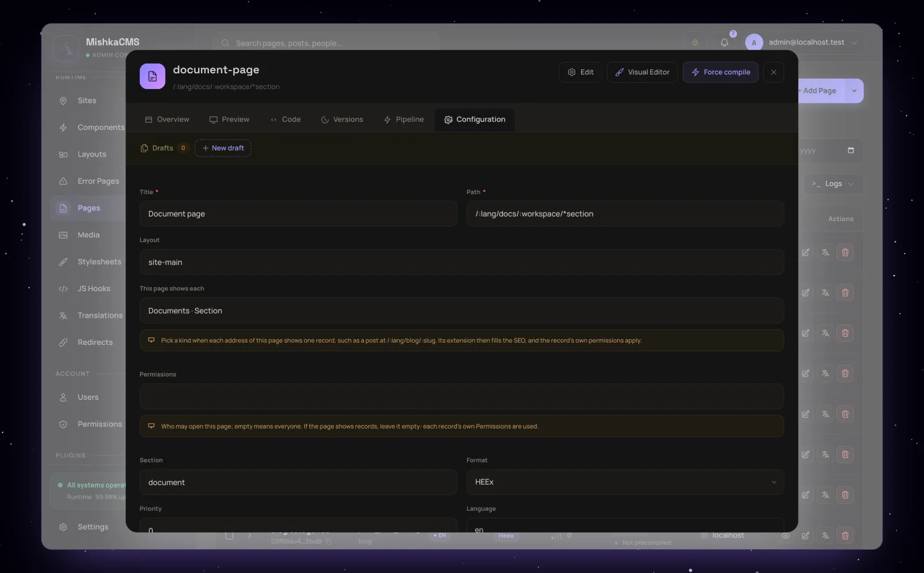924x573 pixels.
Task: Open Stylesheets in the sidebar
Action: coord(88,262)
